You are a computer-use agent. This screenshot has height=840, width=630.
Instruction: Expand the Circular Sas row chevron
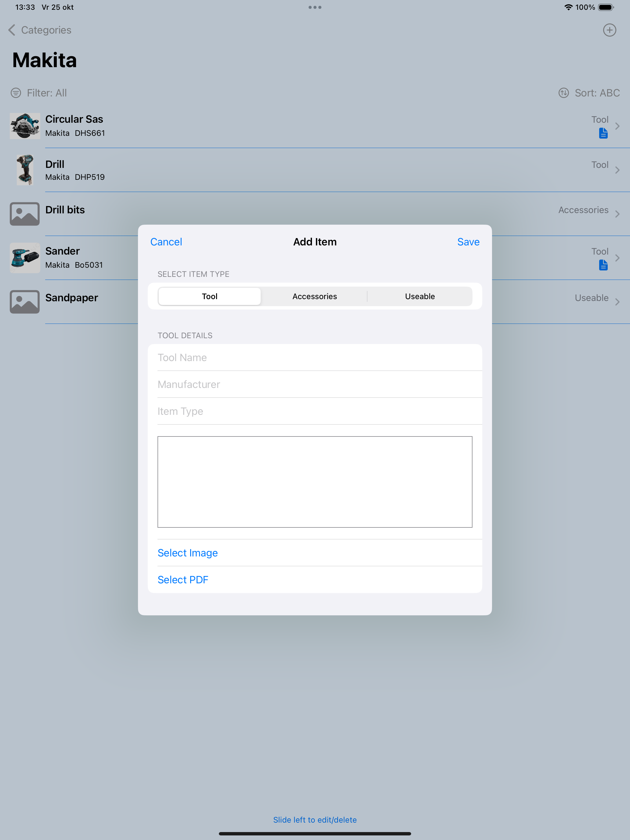tap(617, 126)
